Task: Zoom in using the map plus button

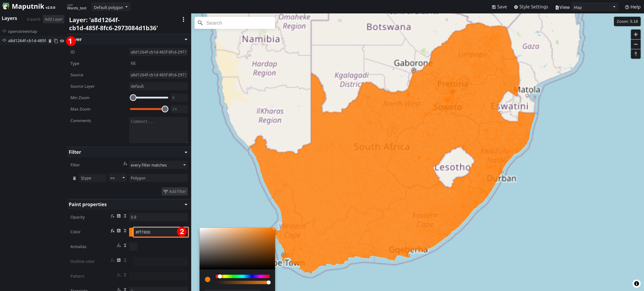Action: tap(635, 35)
